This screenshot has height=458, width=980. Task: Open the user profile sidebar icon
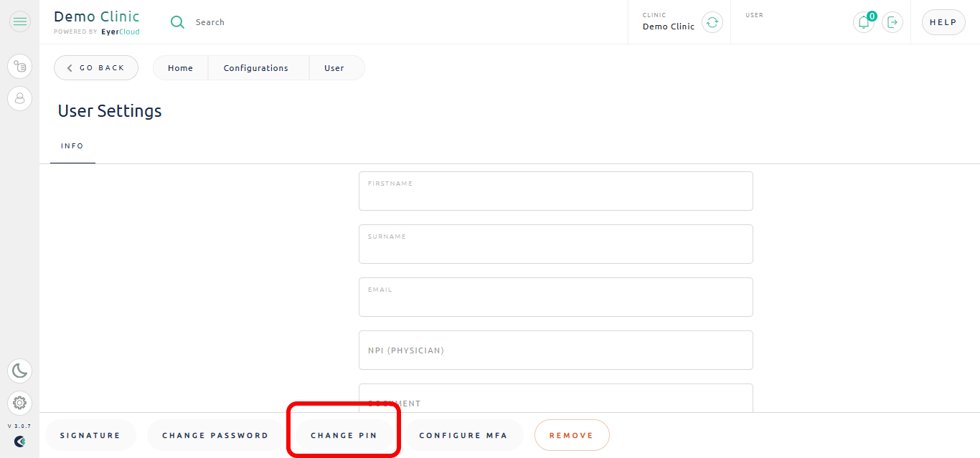[20, 97]
